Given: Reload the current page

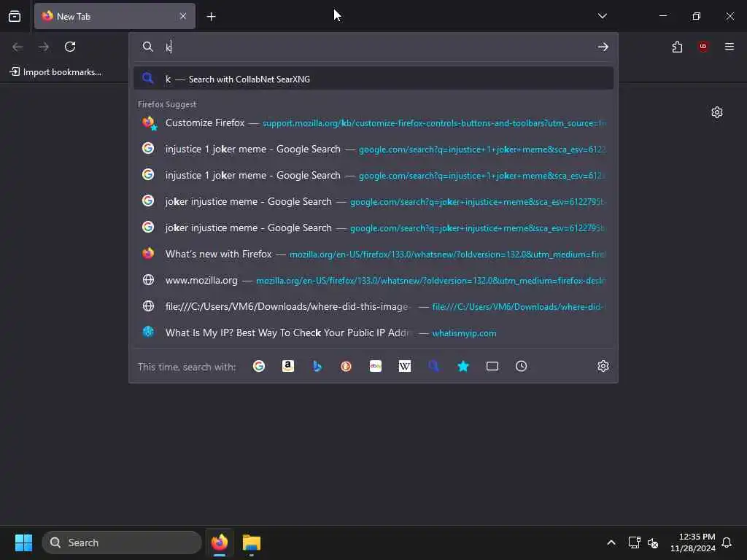Looking at the screenshot, I should 70,47.
